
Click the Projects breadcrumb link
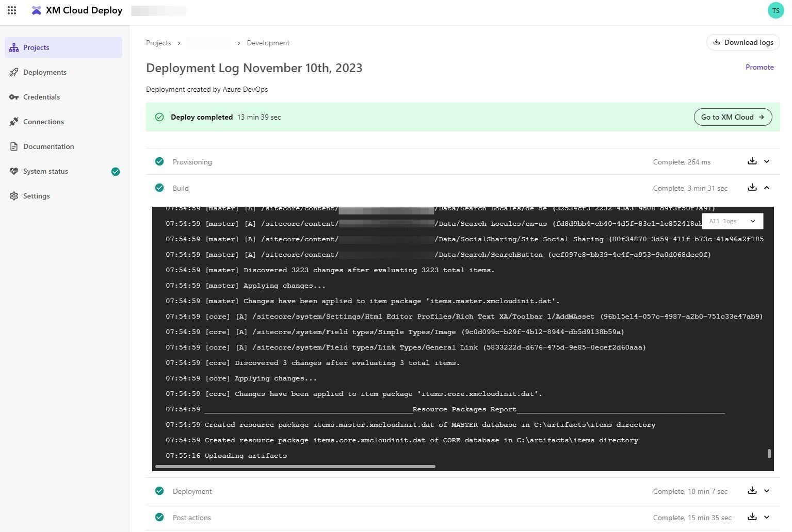click(x=158, y=43)
